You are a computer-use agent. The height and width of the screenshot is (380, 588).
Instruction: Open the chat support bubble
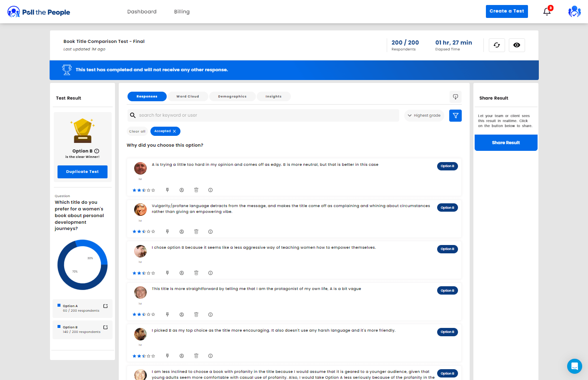[574, 366]
